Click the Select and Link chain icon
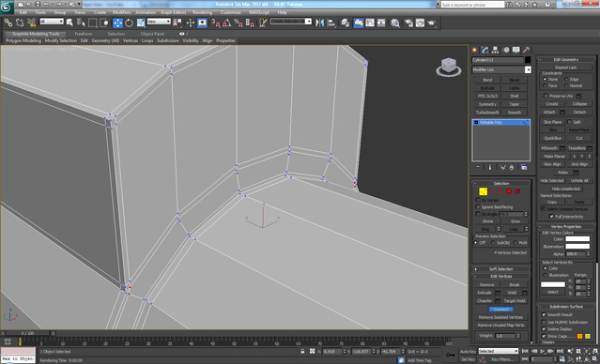600x364 pixels. click(x=8, y=23)
